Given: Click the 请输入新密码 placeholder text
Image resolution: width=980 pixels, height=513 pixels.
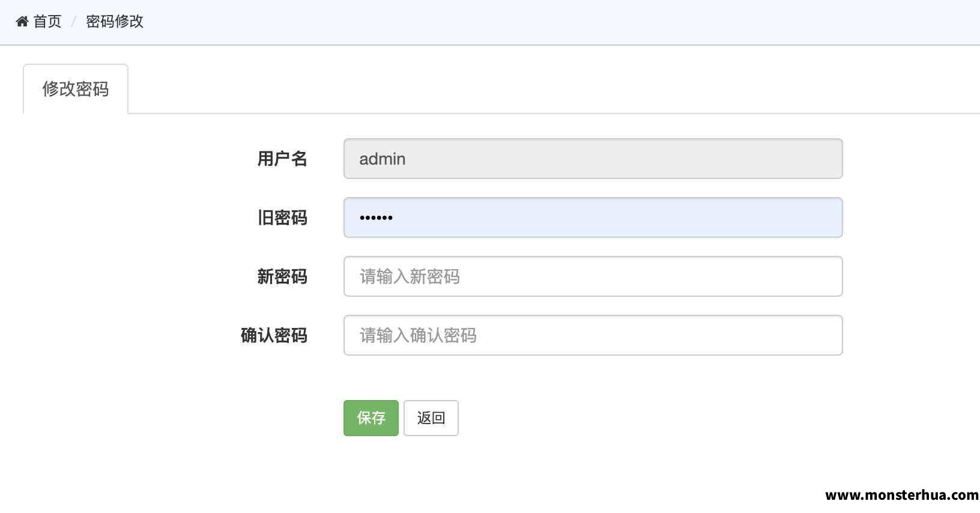Looking at the screenshot, I should [x=410, y=276].
